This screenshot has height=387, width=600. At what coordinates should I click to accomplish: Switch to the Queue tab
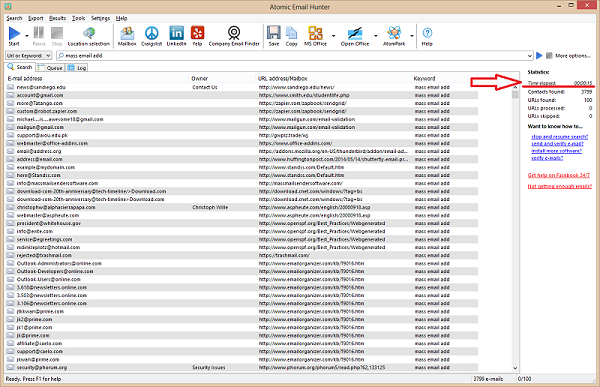[50, 68]
